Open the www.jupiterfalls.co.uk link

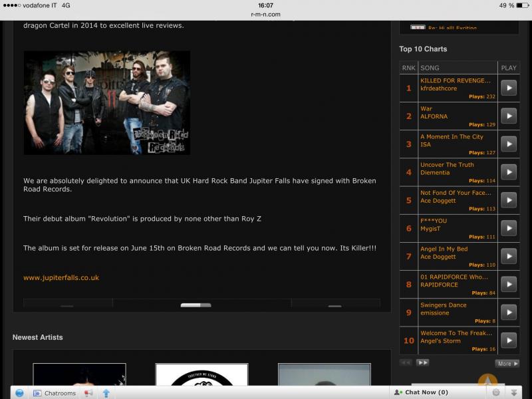(61, 277)
